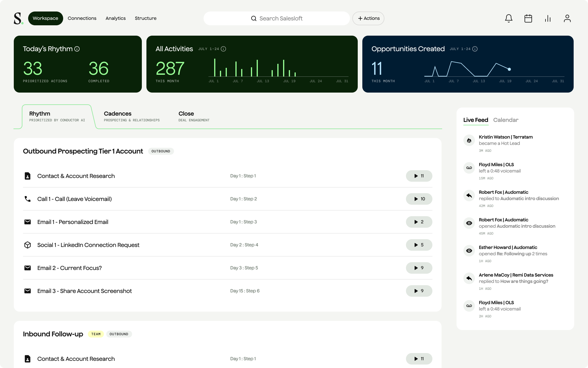
Task: Select the Workspace nav item
Action: pos(45,18)
